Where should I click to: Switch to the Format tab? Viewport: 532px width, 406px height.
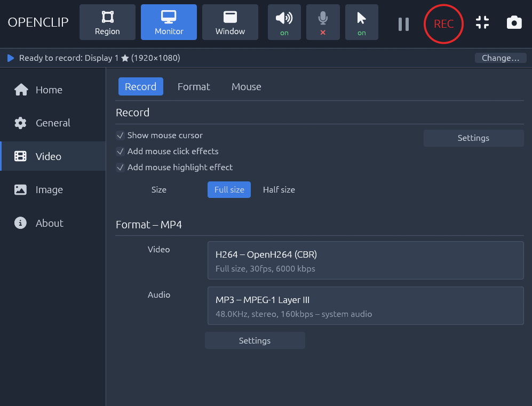[x=194, y=86]
